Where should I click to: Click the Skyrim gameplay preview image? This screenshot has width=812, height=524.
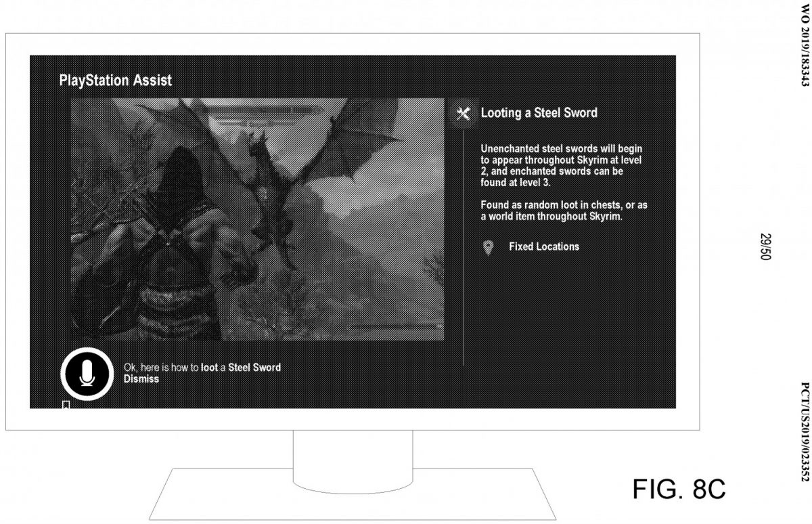pyautogui.click(x=258, y=219)
